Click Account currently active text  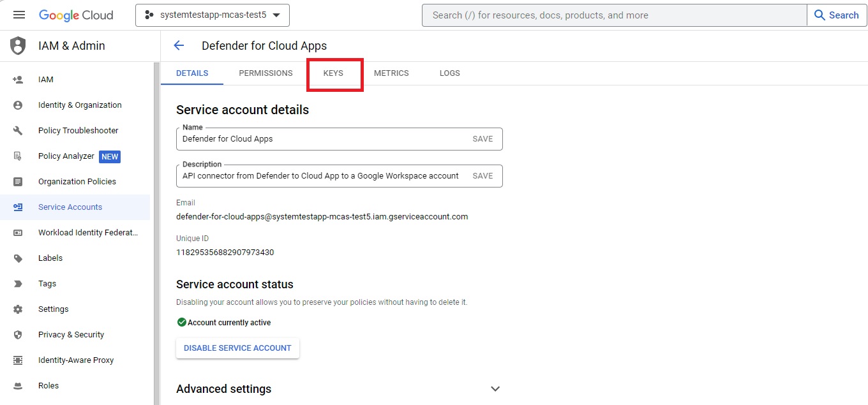229,323
